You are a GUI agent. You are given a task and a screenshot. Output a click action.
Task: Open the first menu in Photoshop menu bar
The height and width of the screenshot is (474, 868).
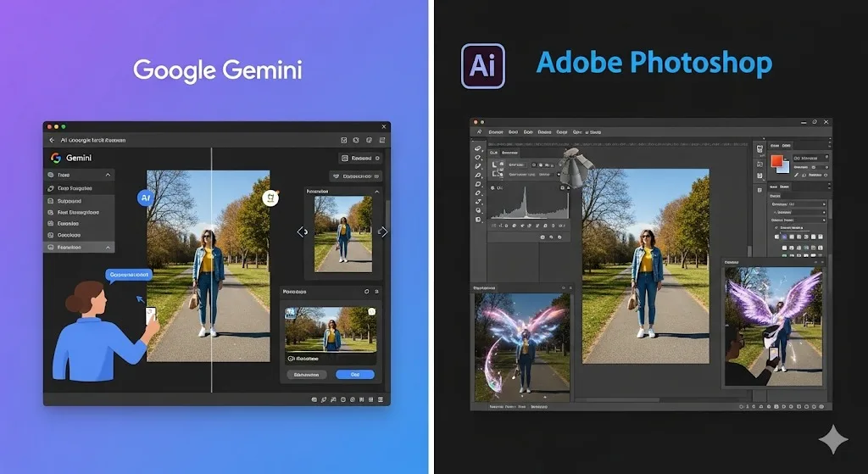tap(495, 132)
